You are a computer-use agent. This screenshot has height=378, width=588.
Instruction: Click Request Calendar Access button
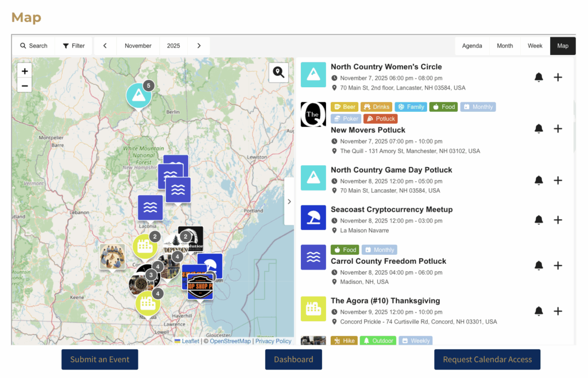coord(487,360)
